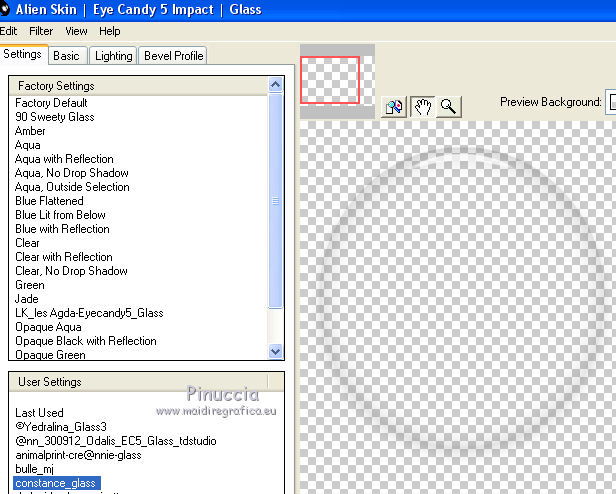616x494 pixels.
Task: Select the Jade preset
Action: [27, 299]
